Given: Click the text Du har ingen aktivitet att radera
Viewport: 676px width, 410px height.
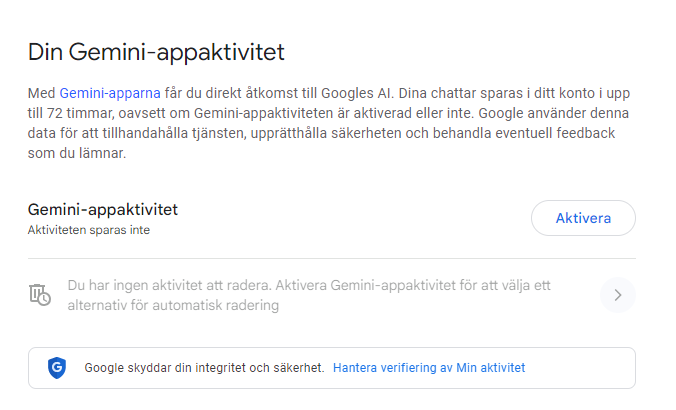Looking at the screenshot, I should point(165,285).
